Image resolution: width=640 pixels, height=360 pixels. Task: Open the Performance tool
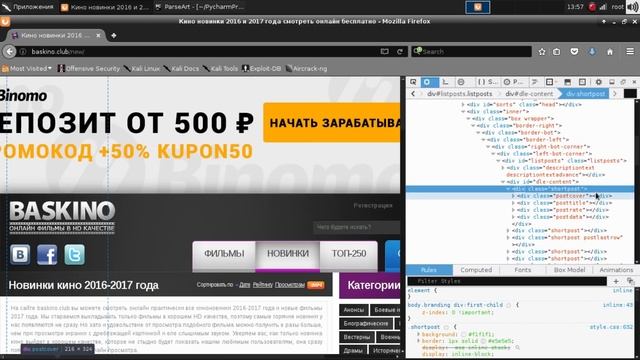click(513, 82)
